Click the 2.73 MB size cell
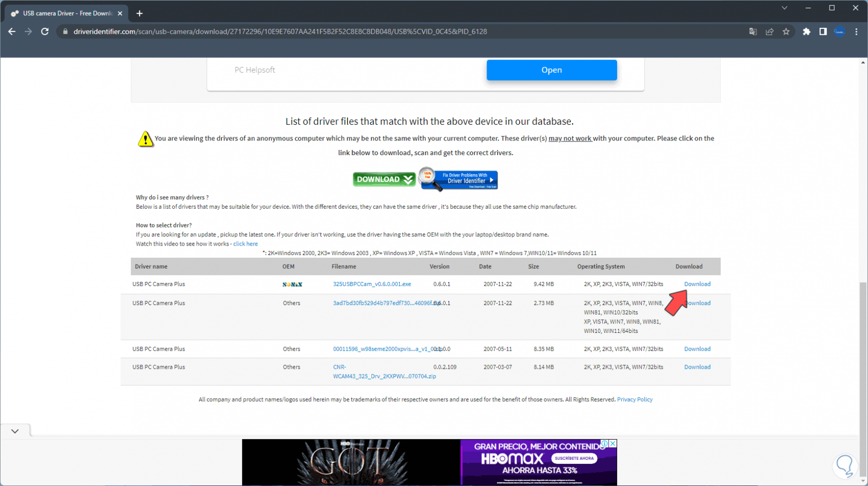The width and height of the screenshot is (868, 486). (x=543, y=303)
